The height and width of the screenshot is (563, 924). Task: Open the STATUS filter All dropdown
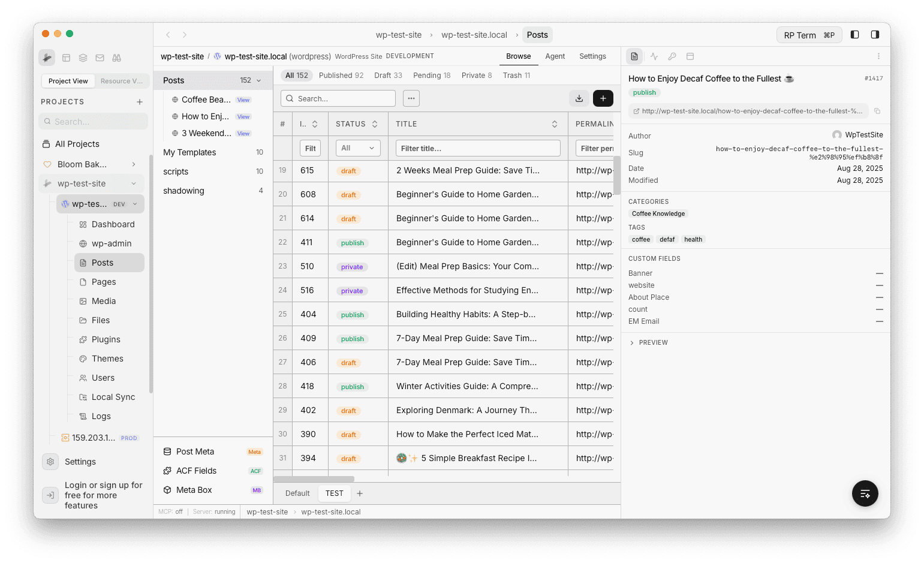(357, 147)
